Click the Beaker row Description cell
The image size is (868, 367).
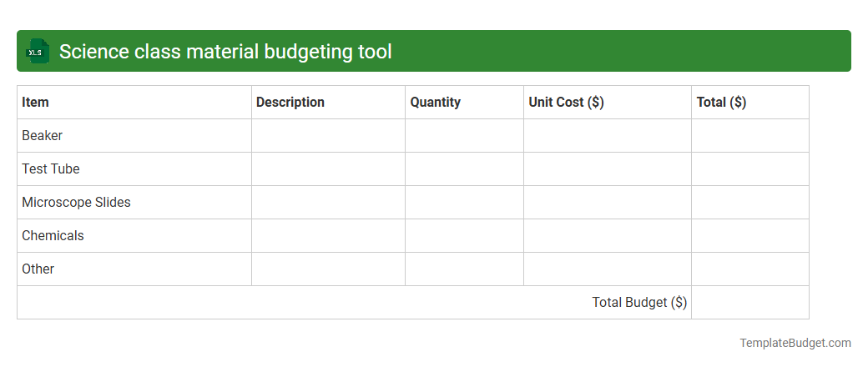328,136
